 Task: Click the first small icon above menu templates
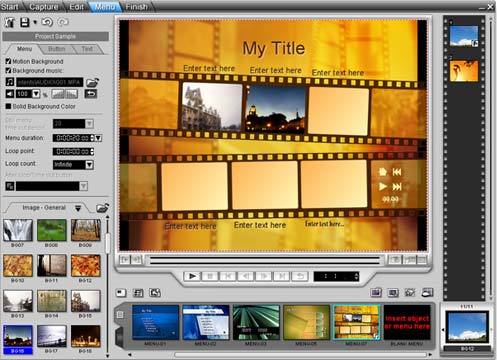121,293
